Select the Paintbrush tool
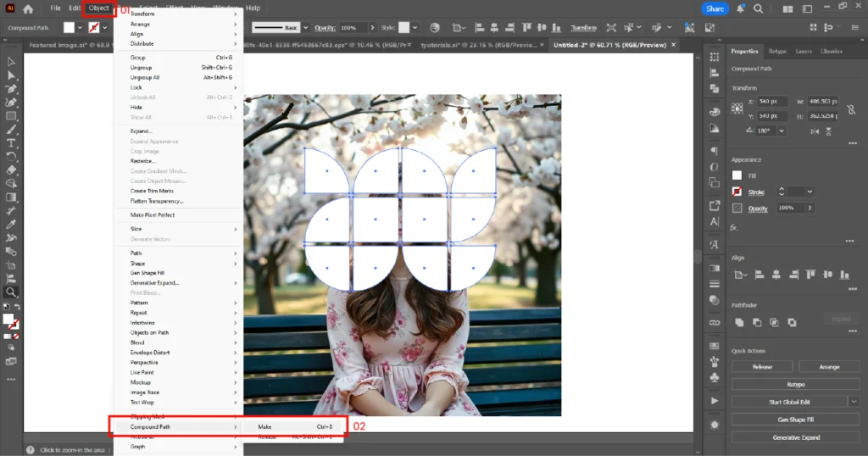Viewport: 868px width, 456px height. point(11,130)
